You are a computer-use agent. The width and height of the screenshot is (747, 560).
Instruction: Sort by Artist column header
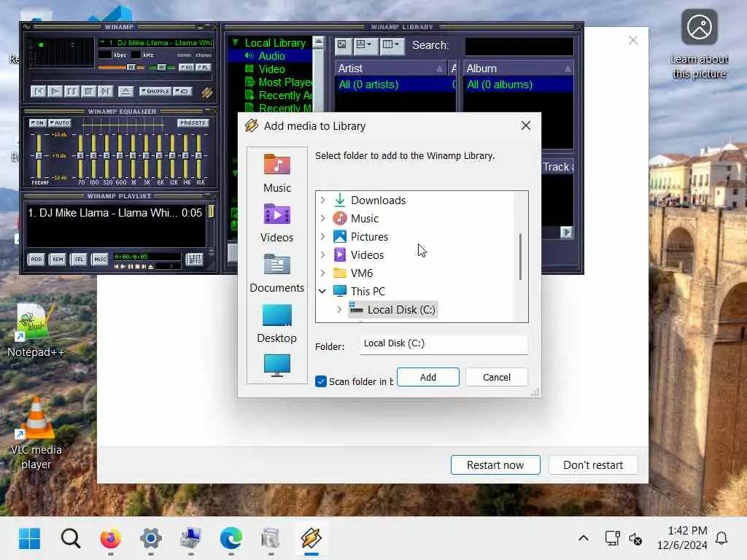click(x=391, y=69)
